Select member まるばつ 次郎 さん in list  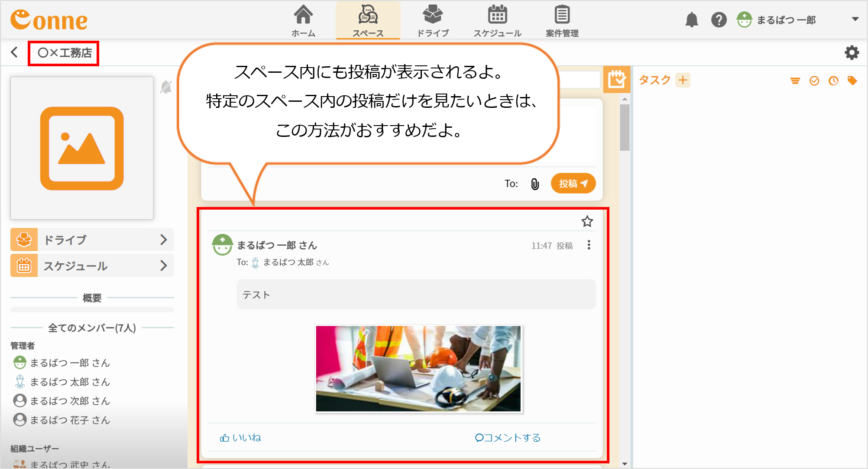click(62, 401)
